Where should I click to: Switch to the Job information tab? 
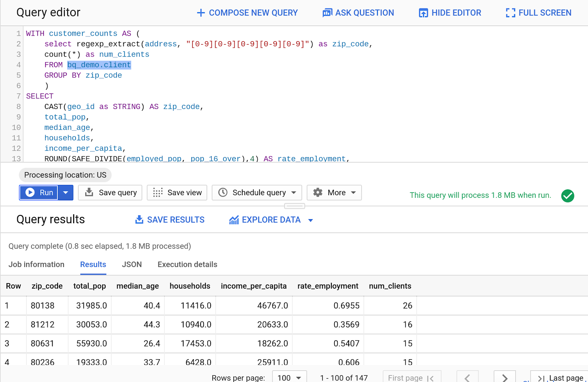[36, 264]
